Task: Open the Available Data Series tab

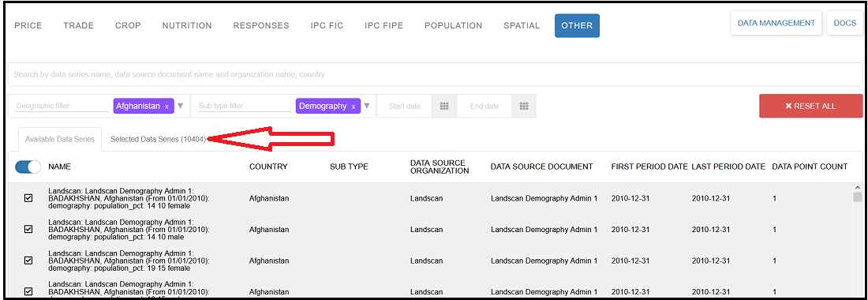Action: (60, 140)
